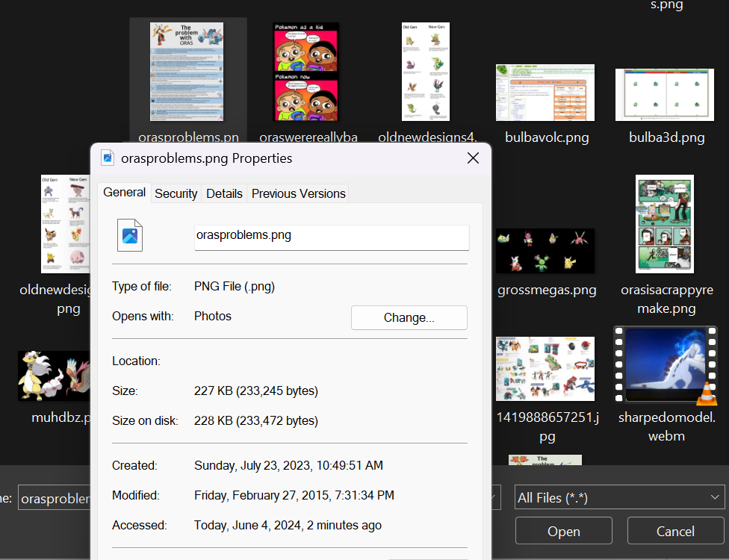The width and height of the screenshot is (729, 560).
Task: Select the oldnewdesigns4 image thumbnail
Action: (426, 72)
